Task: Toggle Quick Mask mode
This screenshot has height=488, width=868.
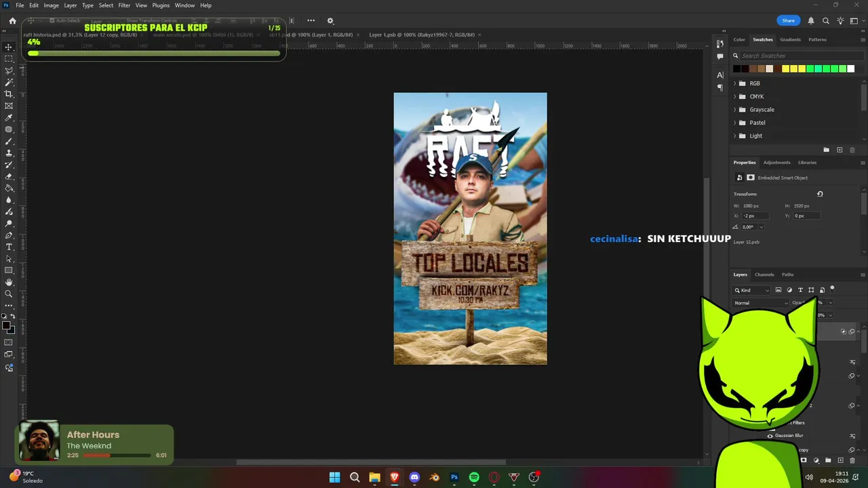Action: pyautogui.click(x=9, y=342)
